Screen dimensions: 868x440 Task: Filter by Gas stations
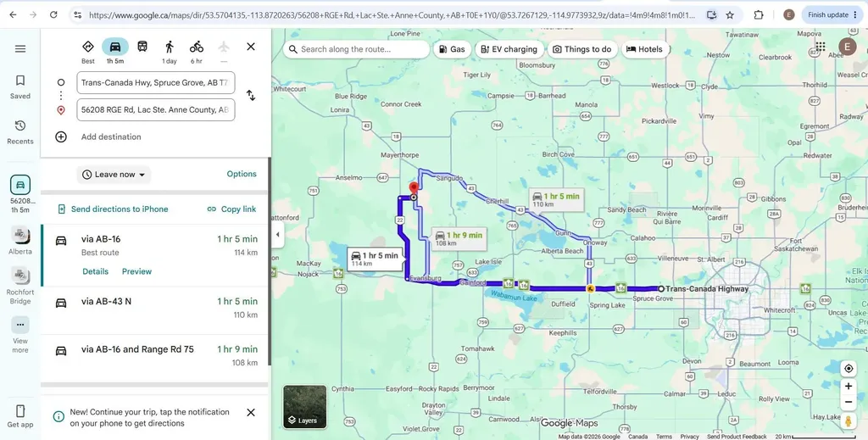[x=451, y=49]
